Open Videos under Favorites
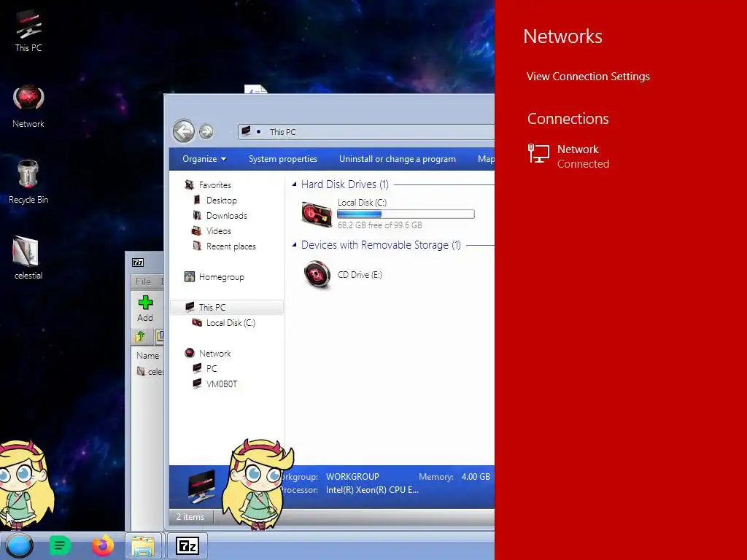This screenshot has height=560, width=747. click(218, 230)
